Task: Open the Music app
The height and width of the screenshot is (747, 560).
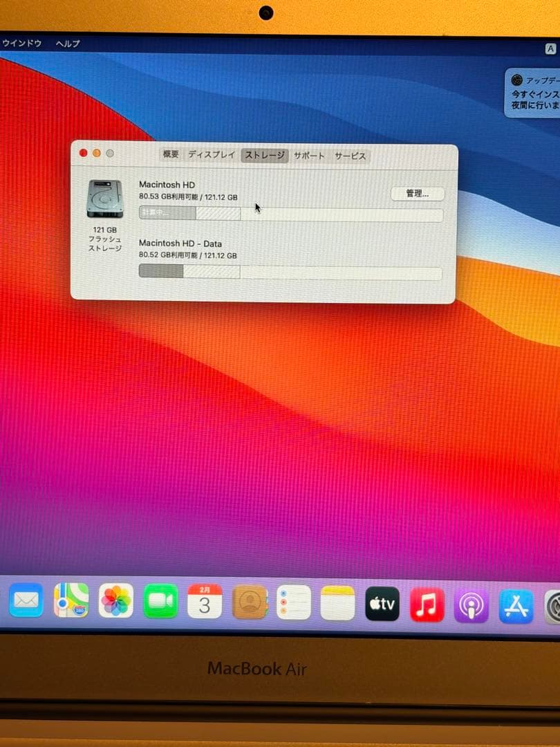Action: tap(427, 601)
